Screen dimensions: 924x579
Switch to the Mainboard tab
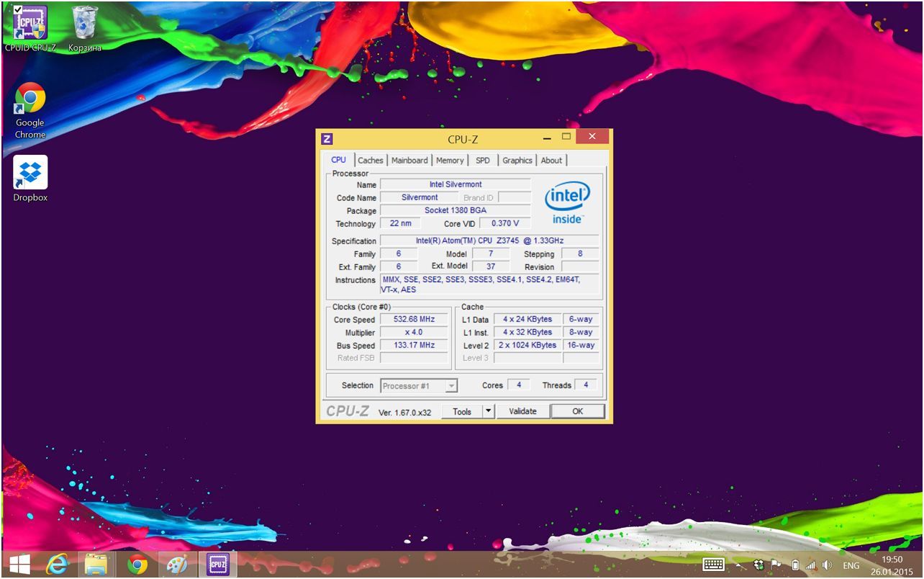click(x=409, y=161)
